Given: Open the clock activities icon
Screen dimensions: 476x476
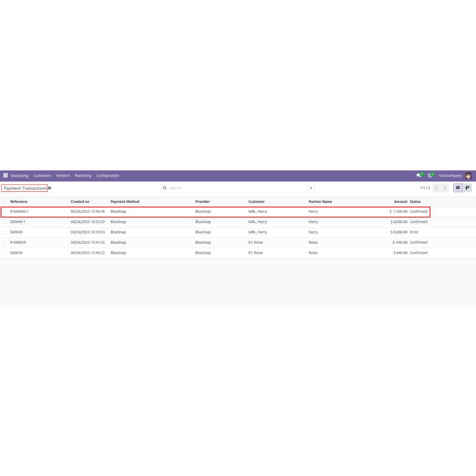Looking at the screenshot, I should pyautogui.click(x=430, y=176).
